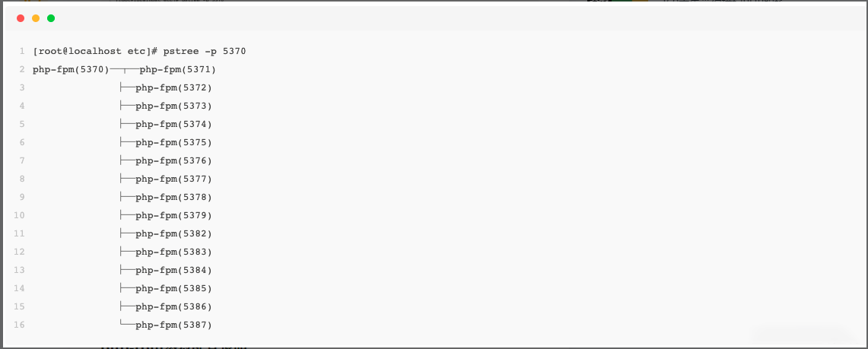Select the parent process php-fpm(5370)
868x349 pixels.
click(x=71, y=70)
